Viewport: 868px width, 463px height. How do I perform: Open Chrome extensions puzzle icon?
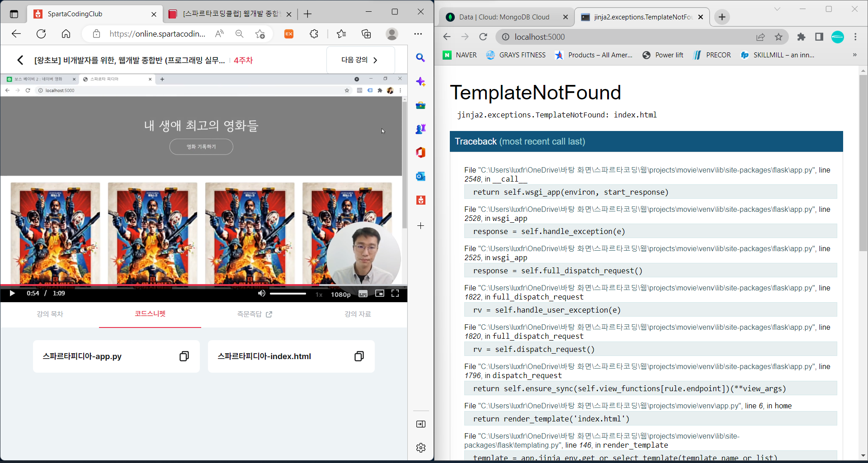801,37
